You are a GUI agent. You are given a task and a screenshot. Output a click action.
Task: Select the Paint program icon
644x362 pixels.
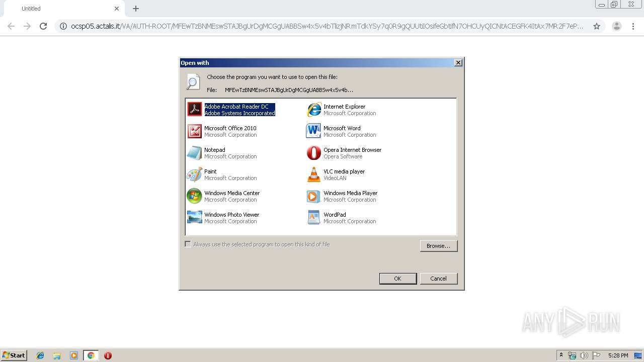click(x=194, y=174)
